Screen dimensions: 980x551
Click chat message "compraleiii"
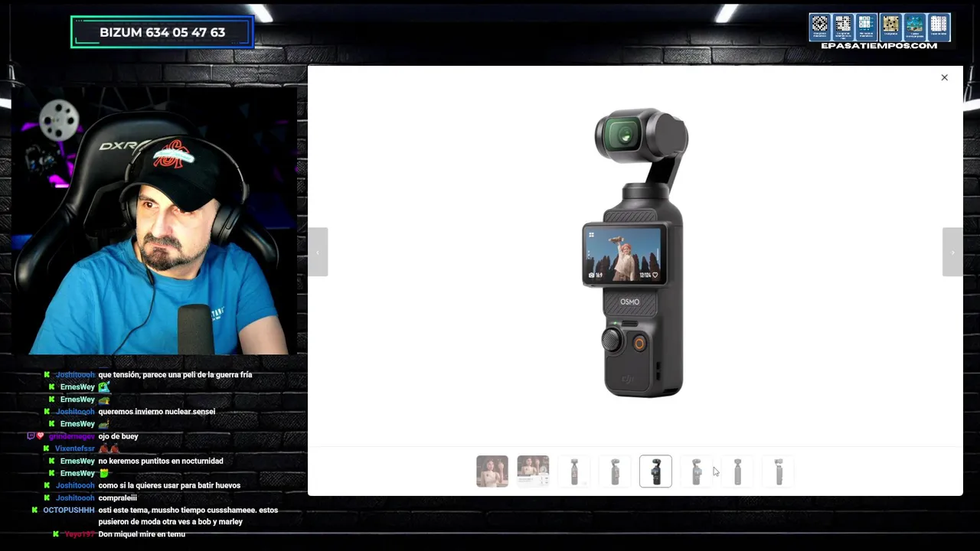point(117,497)
